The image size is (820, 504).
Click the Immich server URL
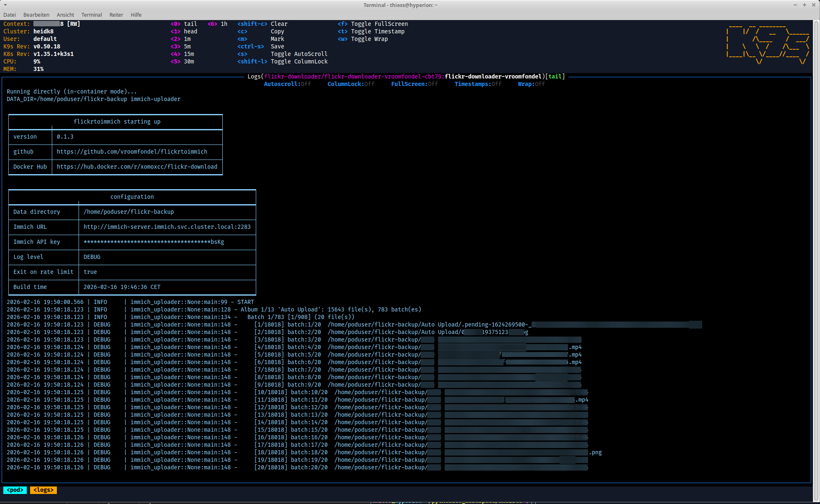(x=167, y=227)
